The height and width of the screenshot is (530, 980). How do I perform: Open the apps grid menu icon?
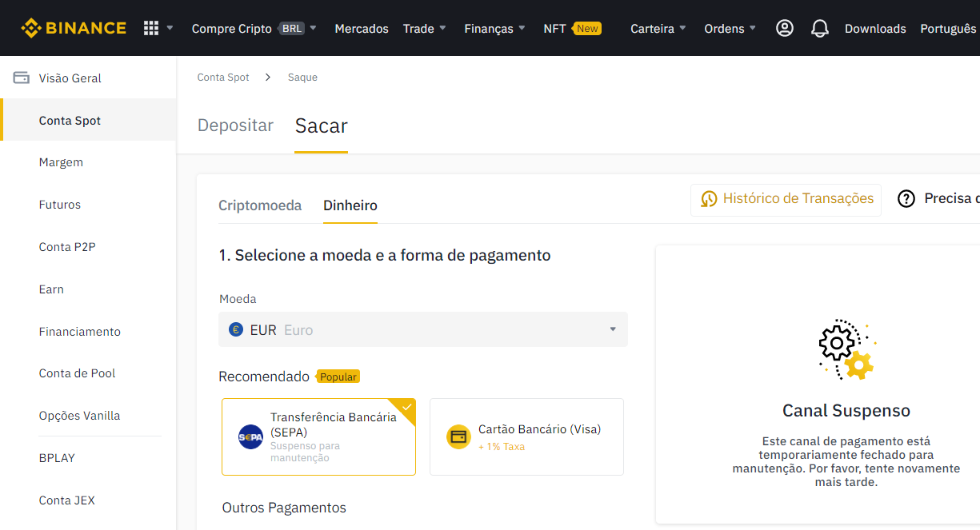click(x=151, y=28)
